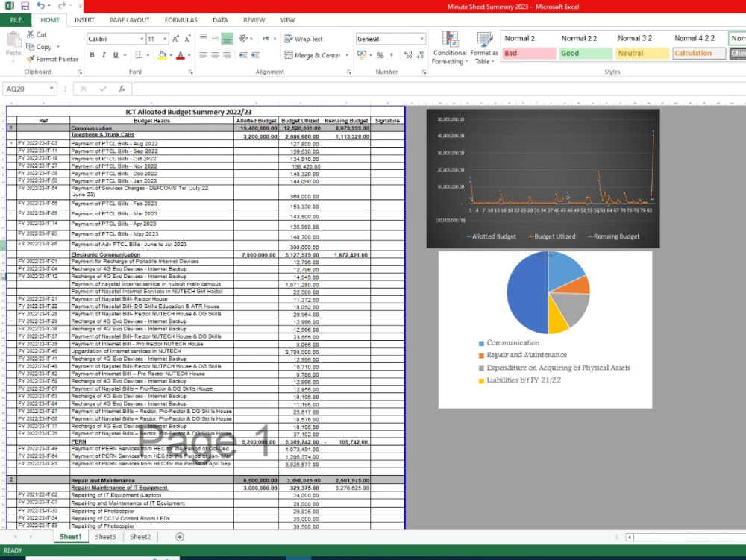Click the Undo arrow icon

pyautogui.click(x=40, y=6)
